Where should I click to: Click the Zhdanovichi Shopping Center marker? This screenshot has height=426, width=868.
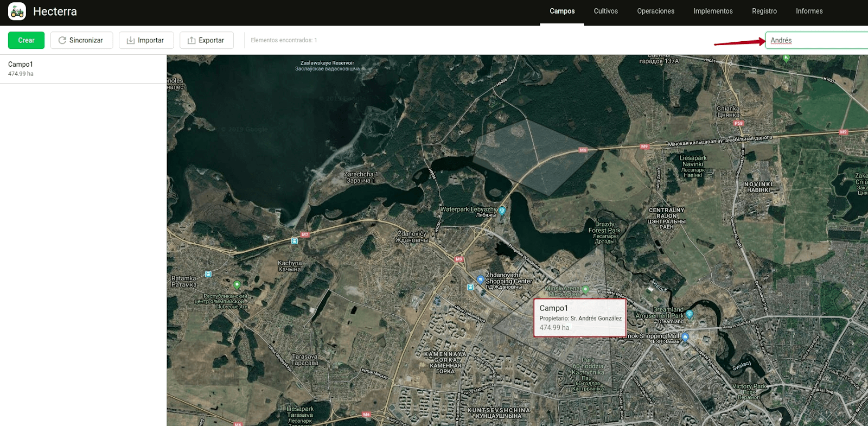(480, 279)
